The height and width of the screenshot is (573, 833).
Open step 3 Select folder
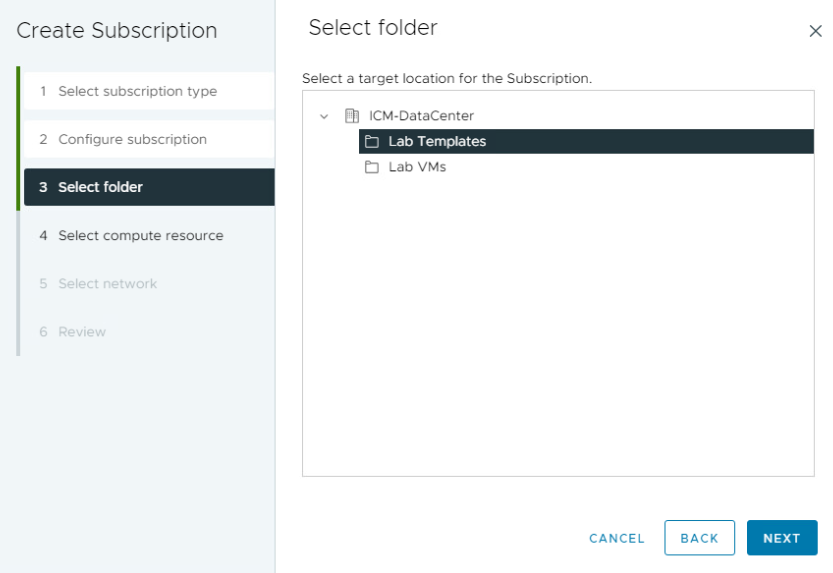coord(149,187)
